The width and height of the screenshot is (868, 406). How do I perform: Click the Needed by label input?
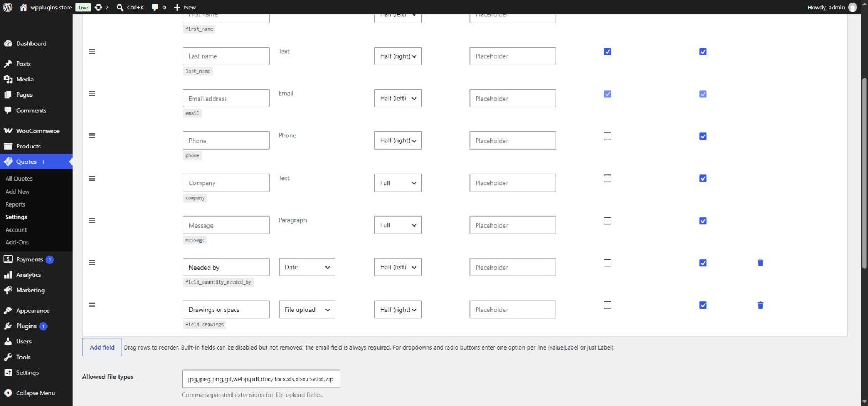[226, 267]
